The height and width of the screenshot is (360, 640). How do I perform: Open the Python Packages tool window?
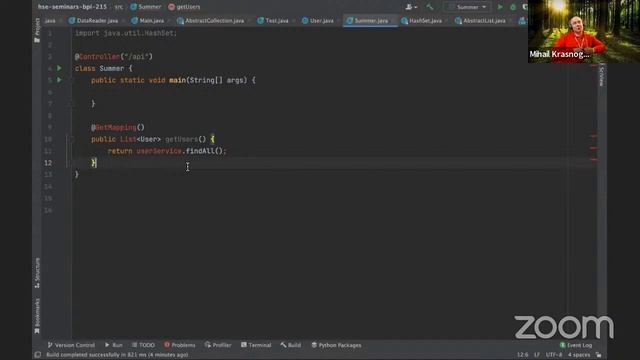336,345
